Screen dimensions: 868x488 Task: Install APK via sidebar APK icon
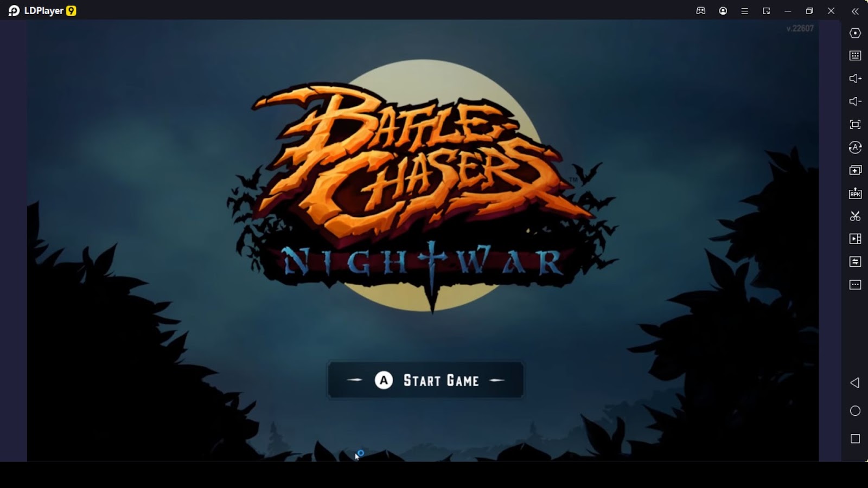[x=855, y=193]
